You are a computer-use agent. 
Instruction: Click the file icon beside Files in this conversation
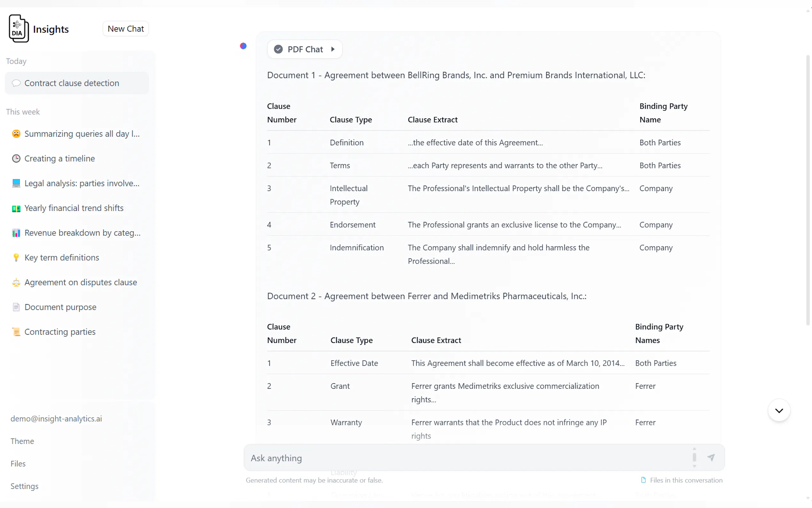(x=643, y=480)
